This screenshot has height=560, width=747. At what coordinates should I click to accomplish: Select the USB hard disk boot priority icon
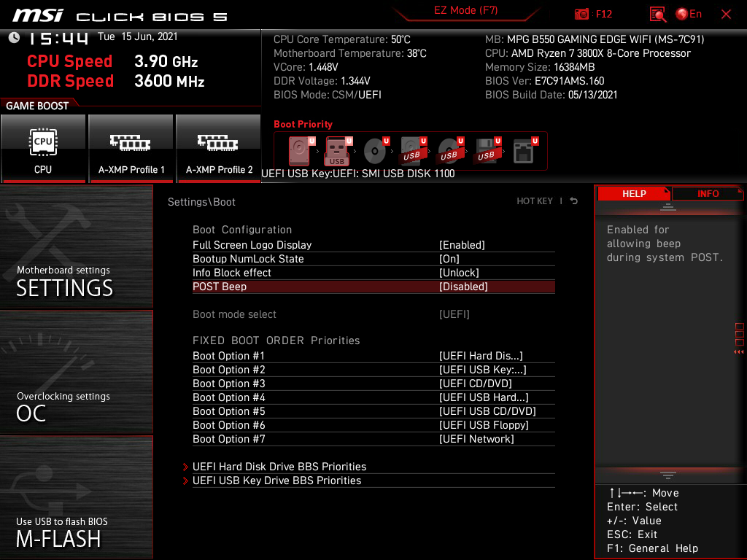[x=413, y=151]
